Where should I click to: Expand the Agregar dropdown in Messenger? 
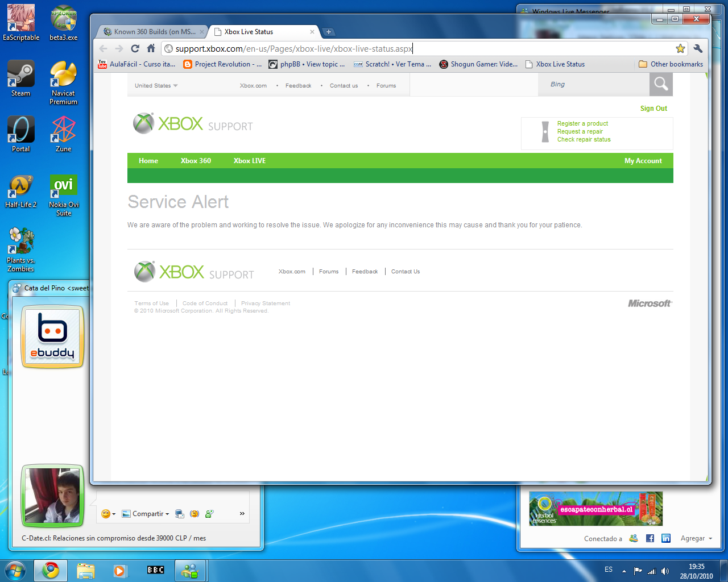[696, 538]
